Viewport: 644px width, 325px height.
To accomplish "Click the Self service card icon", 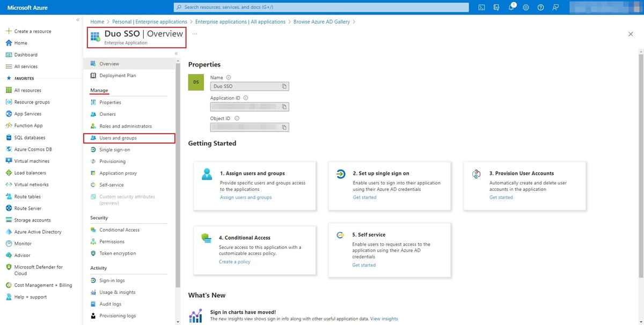I will coord(340,235).
